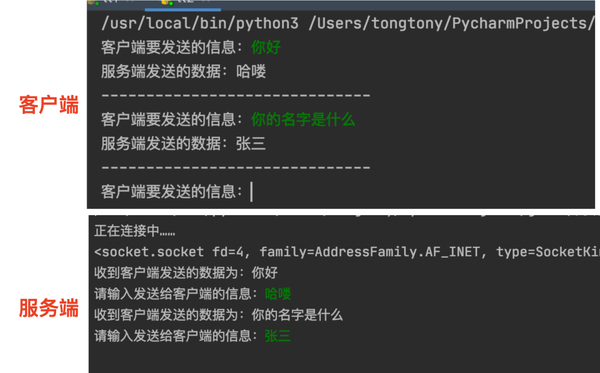Click the Python icon on the underlined run tab
Screen dimensions: 600x373
click(x=167, y=2)
